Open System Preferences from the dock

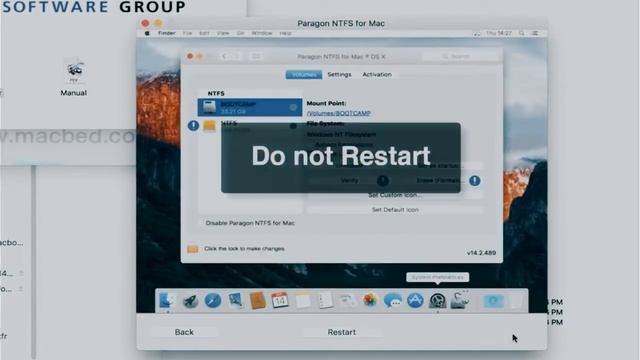(x=438, y=301)
